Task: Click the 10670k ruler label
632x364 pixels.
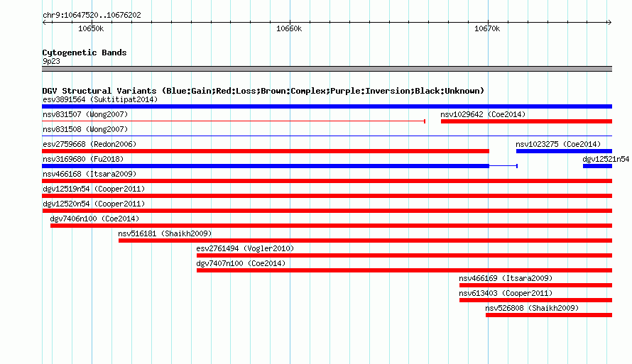Action: pyautogui.click(x=487, y=28)
